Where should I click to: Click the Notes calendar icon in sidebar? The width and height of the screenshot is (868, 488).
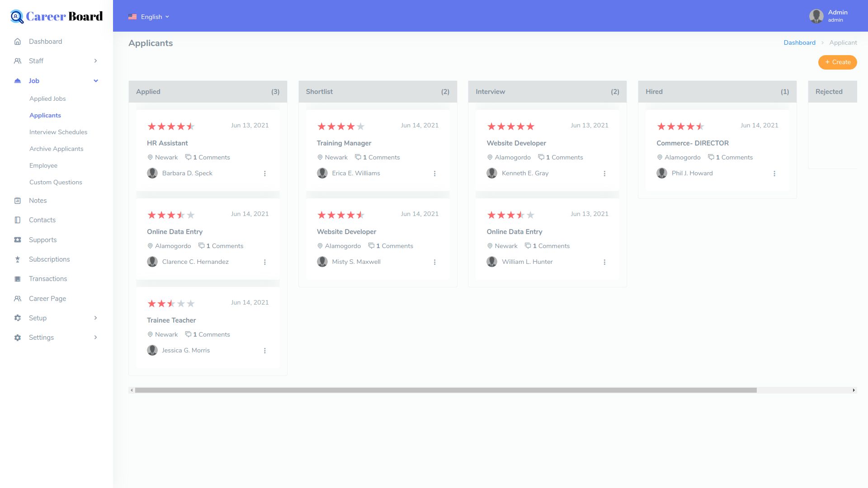point(18,201)
